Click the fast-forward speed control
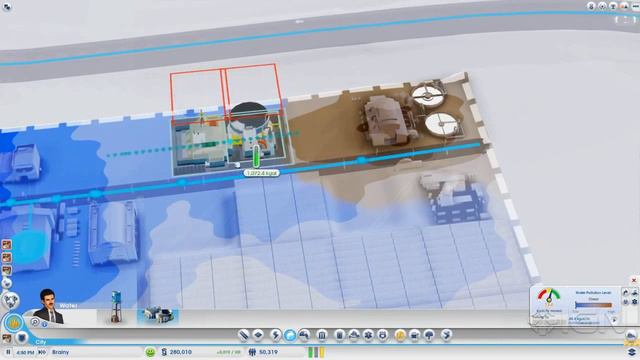The height and width of the screenshot is (360, 640). (x=42, y=352)
